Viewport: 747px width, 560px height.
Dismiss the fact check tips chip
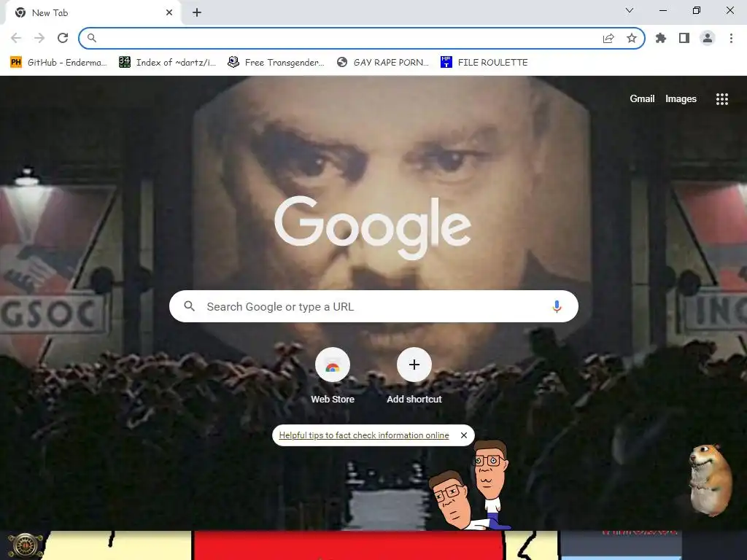pyautogui.click(x=463, y=435)
